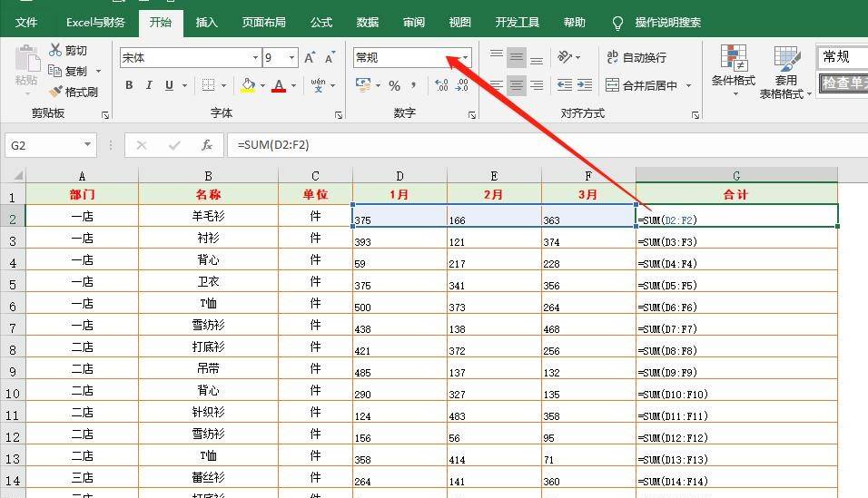Viewport: 868px width, 498px height.
Task: Decrease cell indent
Action: (565, 84)
